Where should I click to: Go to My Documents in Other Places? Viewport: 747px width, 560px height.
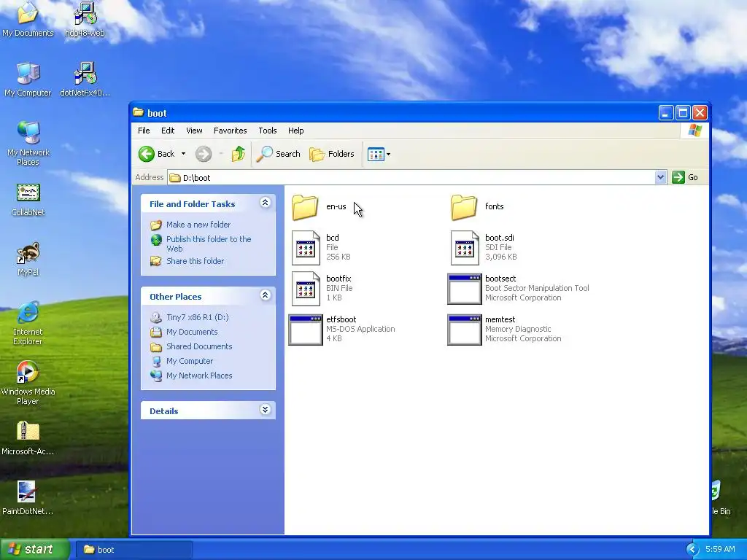[192, 332]
